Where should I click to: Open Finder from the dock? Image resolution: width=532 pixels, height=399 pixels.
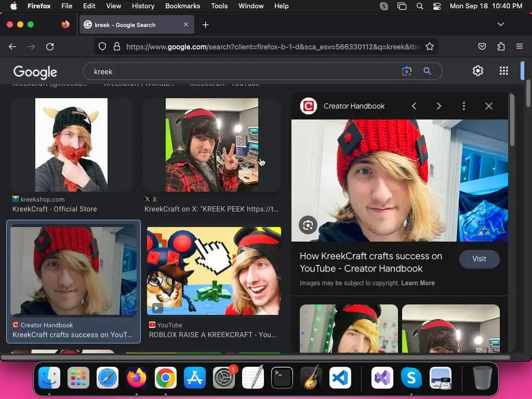tap(49, 378)
